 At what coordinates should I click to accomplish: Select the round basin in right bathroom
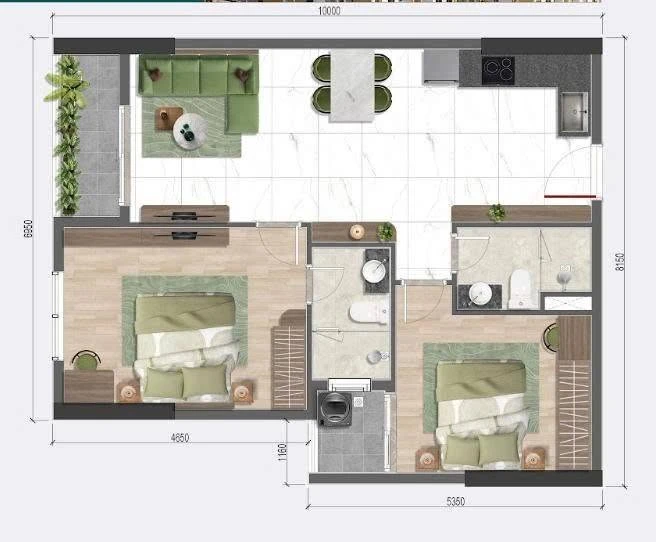(481, 293)
